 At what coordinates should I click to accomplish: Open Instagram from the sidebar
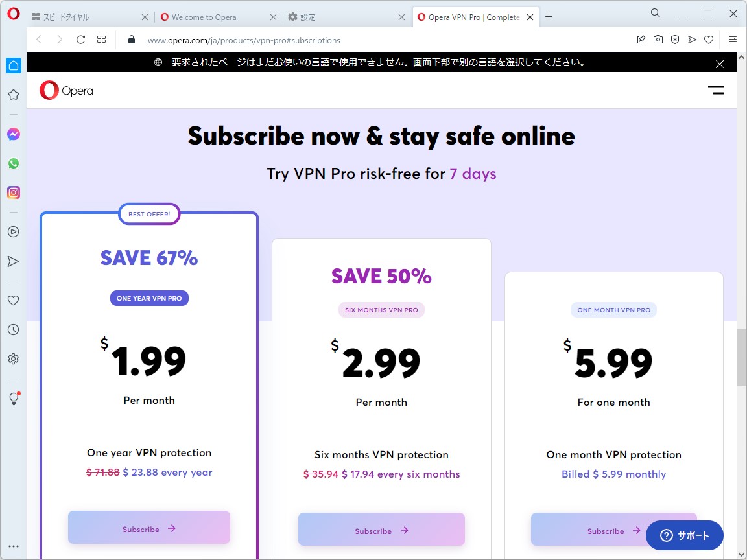[14, 192]
